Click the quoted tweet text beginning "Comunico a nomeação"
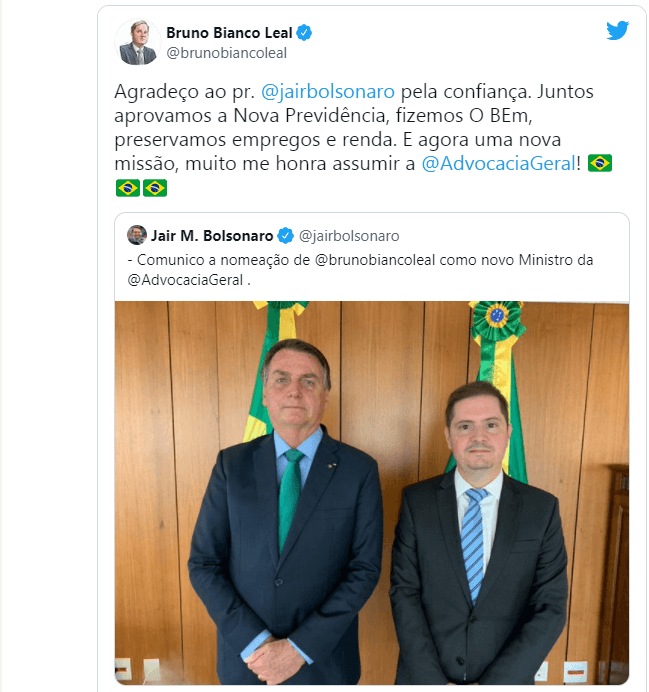 [x=360, y=270]
